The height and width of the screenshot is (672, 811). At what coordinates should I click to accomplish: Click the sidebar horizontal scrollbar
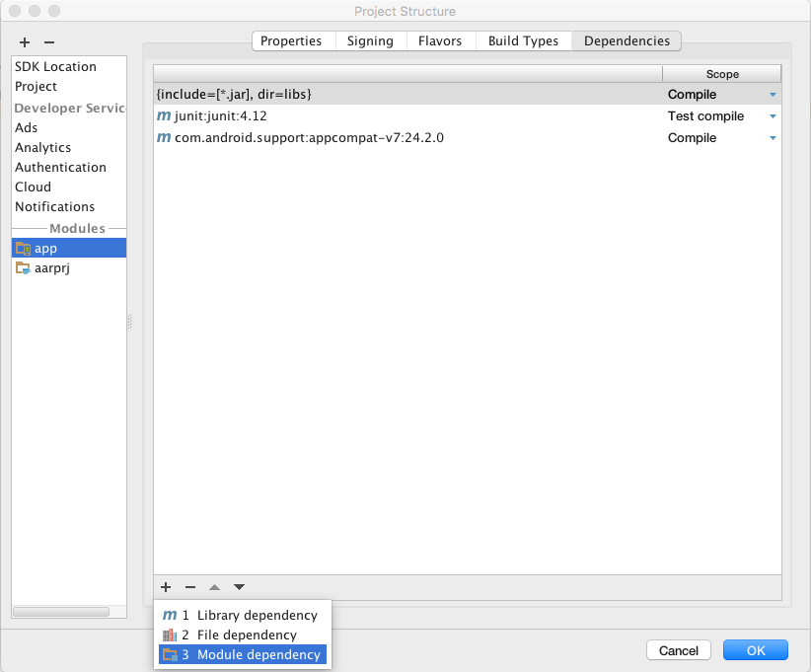[61, 612]
